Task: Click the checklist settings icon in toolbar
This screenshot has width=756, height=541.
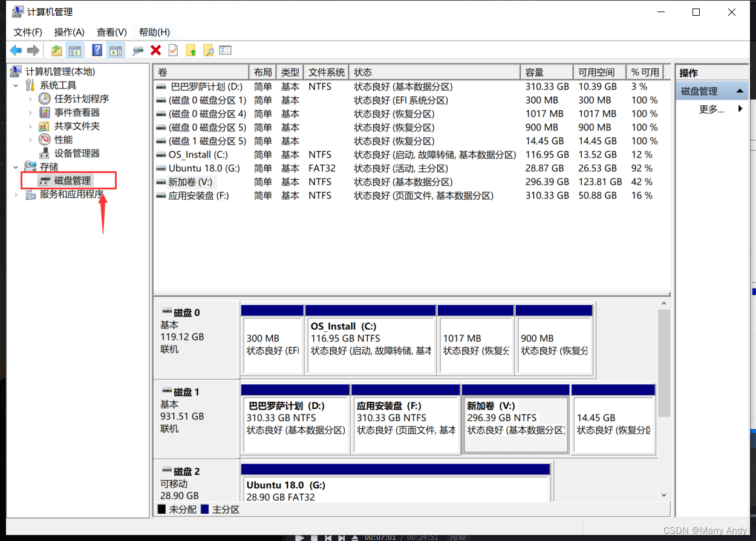Action: coord(226,51)
